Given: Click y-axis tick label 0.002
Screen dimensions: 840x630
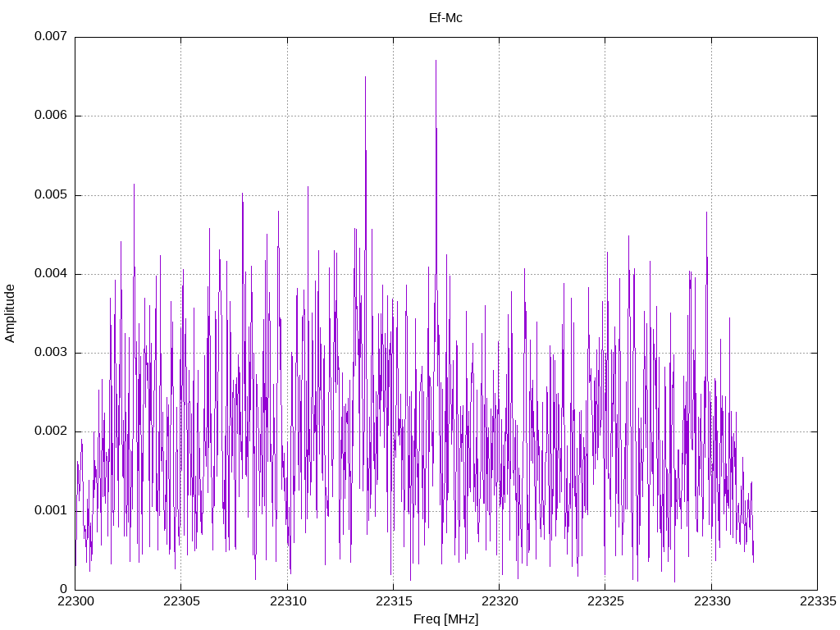Looking at the screenshot, I should (51, 431).
